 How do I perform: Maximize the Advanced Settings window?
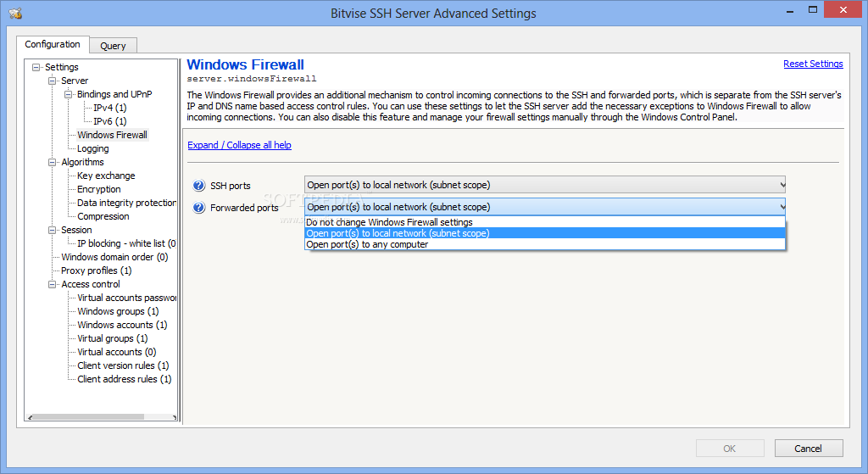(x=813, y=10)
